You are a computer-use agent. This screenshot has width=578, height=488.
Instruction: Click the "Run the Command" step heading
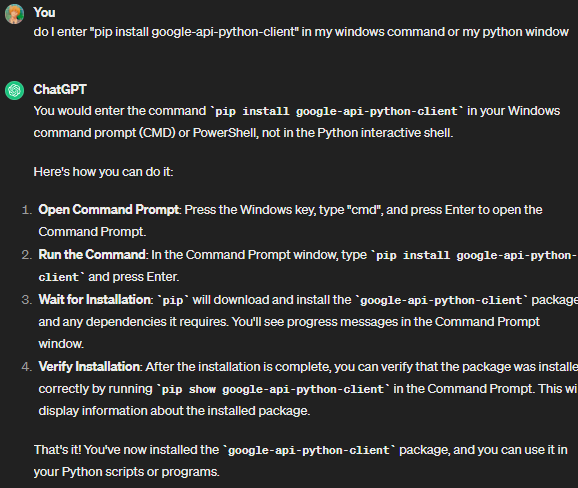click(92, 255)
